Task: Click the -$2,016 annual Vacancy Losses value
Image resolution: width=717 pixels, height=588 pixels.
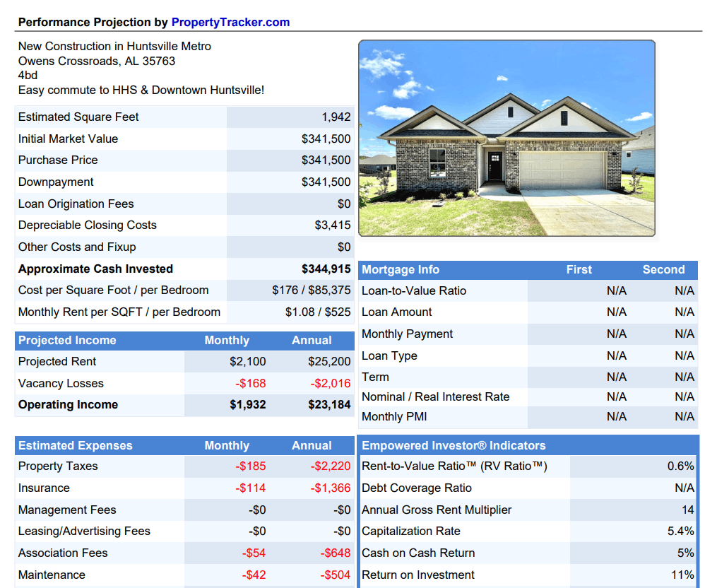Action: 331,383
